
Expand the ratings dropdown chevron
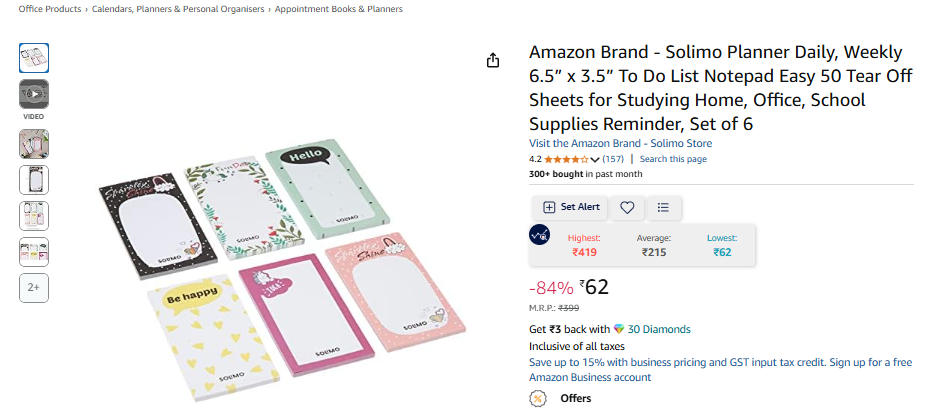595,159
